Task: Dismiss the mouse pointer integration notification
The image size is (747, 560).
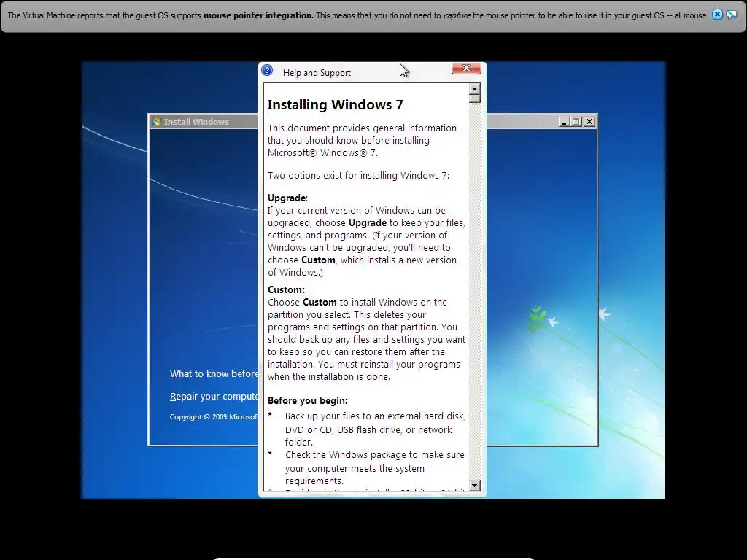Action: coord(717,15)
